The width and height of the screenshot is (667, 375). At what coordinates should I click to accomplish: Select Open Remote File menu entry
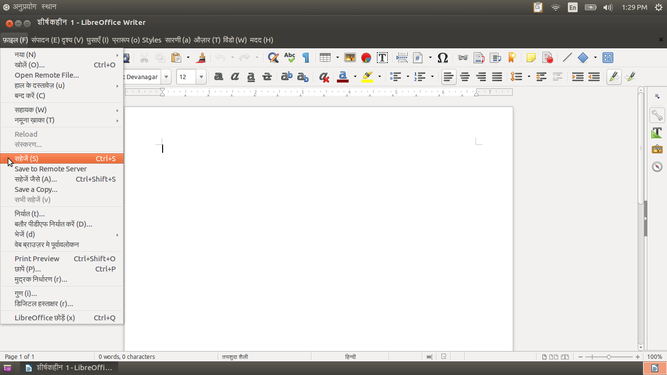coord(62,75)
